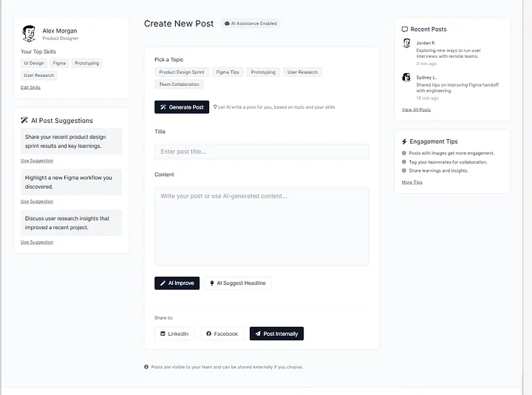Click the Recent Posts chat bubble icon
532x395 pixels.
[404, 29]
